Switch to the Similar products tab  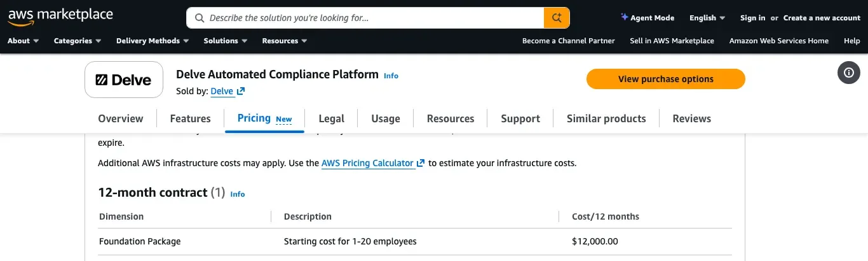click(606, 118)
